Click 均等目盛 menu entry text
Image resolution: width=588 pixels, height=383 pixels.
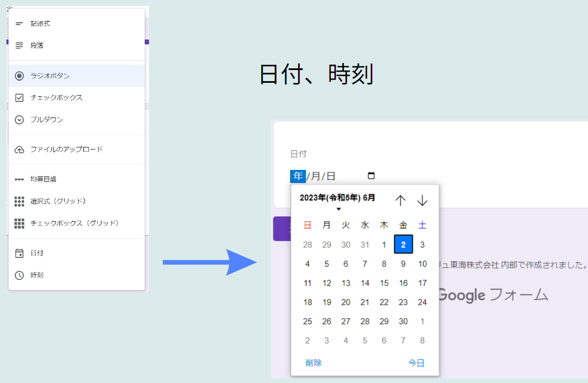pyautogui.click(x=43, y=179)
